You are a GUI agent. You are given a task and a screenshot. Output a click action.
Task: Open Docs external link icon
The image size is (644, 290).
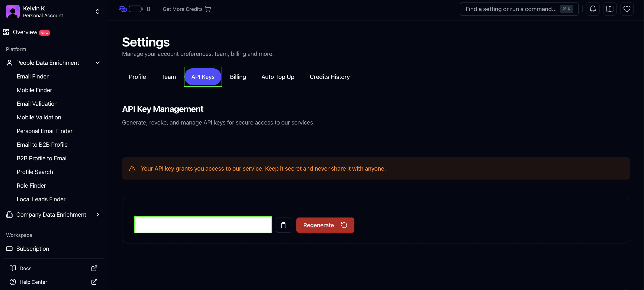pyautogui.click(x=94, y=268)
